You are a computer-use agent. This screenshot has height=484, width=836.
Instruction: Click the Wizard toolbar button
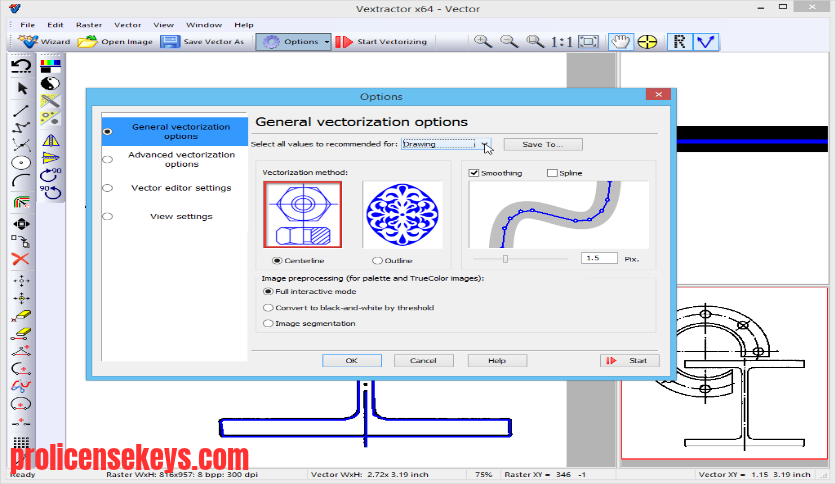click(44, 42)
